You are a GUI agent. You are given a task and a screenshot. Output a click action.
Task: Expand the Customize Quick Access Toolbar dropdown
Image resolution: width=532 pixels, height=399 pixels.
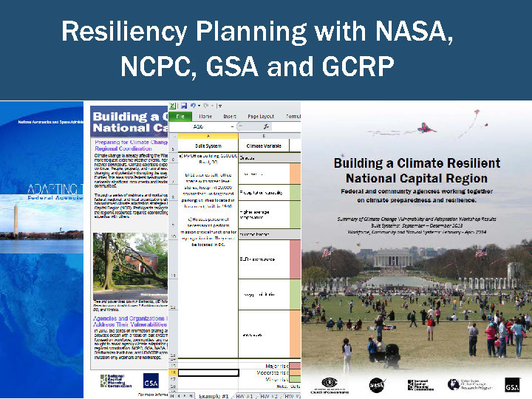click(x=221, y=106)
